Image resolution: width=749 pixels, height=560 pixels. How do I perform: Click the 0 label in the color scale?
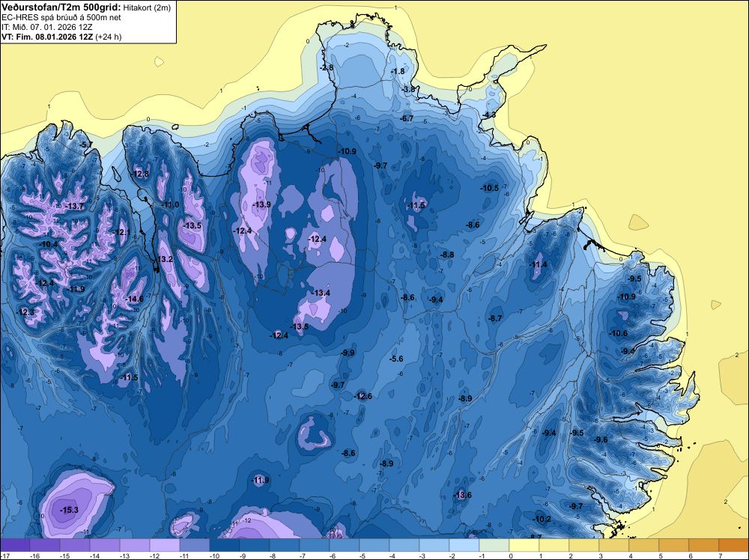pos(511,556)
